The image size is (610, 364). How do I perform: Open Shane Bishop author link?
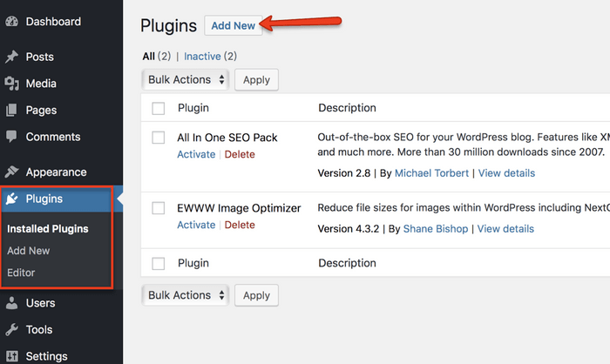pos(436,229)
